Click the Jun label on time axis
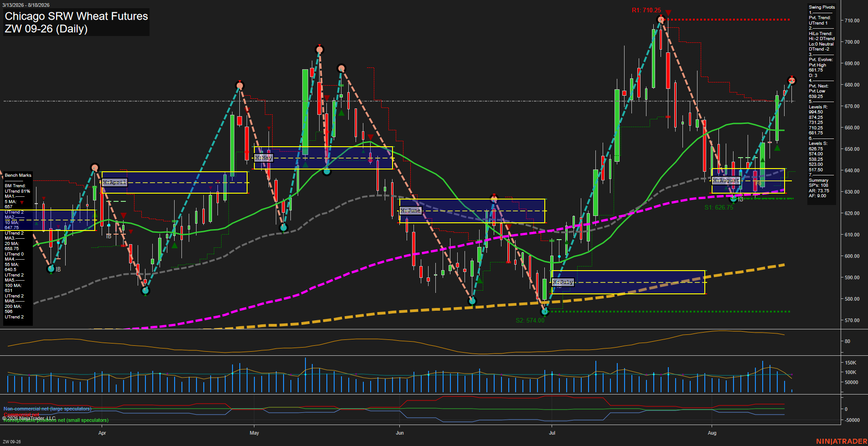The width and height of the screenshot is (868, 446). click(x=400, y=433)
